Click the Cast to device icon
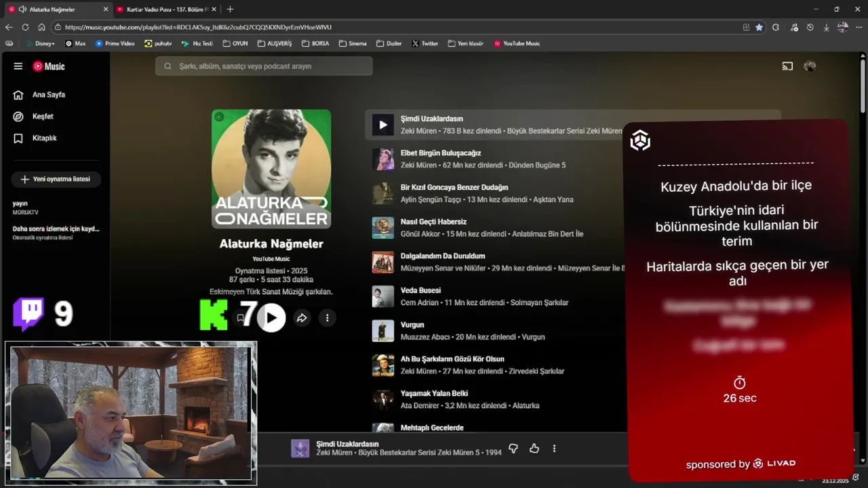Viewport: 868px width, 488px height. coord(787,66)
